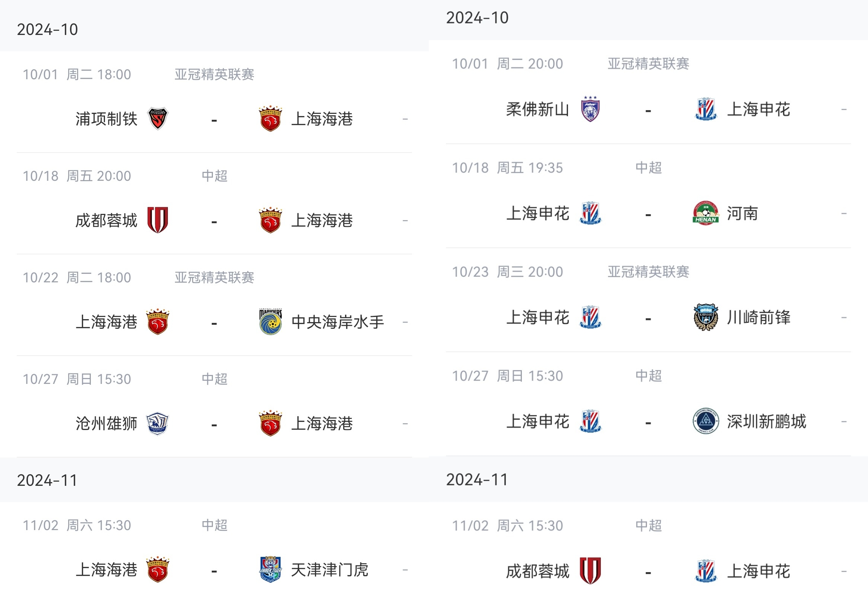Click the 10/01 周二 18:00 match time
Viewport: 868px width, 603px height.
(77, 74)
